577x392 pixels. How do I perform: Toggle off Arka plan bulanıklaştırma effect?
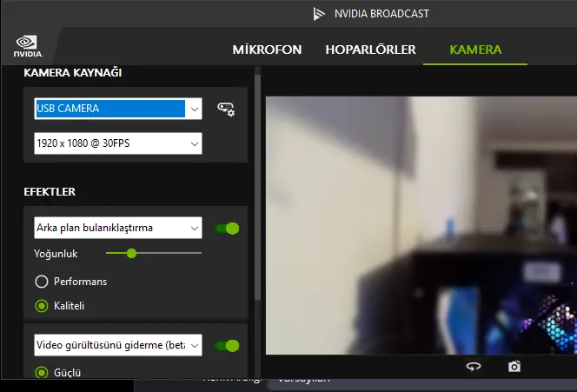228,229
